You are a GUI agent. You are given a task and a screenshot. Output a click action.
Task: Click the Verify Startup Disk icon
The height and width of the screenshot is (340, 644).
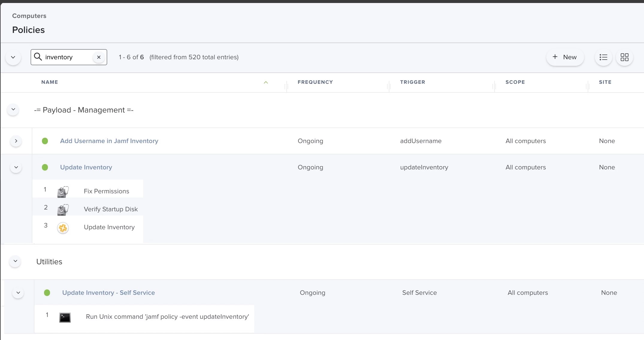point(63,210)
